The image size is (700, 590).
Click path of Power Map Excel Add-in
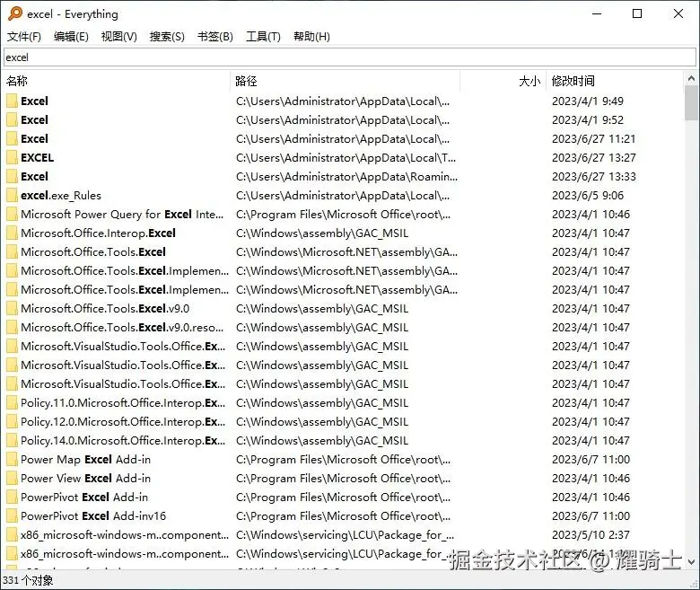coord(344,459)
